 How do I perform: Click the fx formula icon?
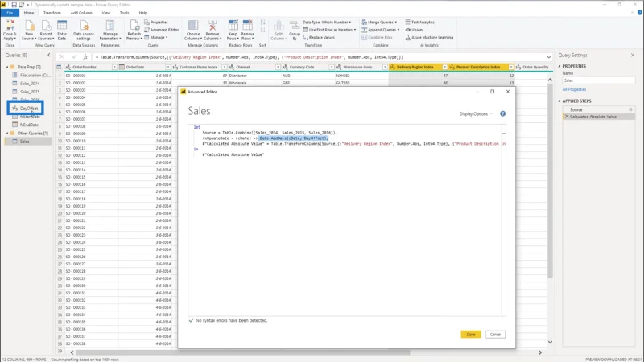[x=85, y=57]
